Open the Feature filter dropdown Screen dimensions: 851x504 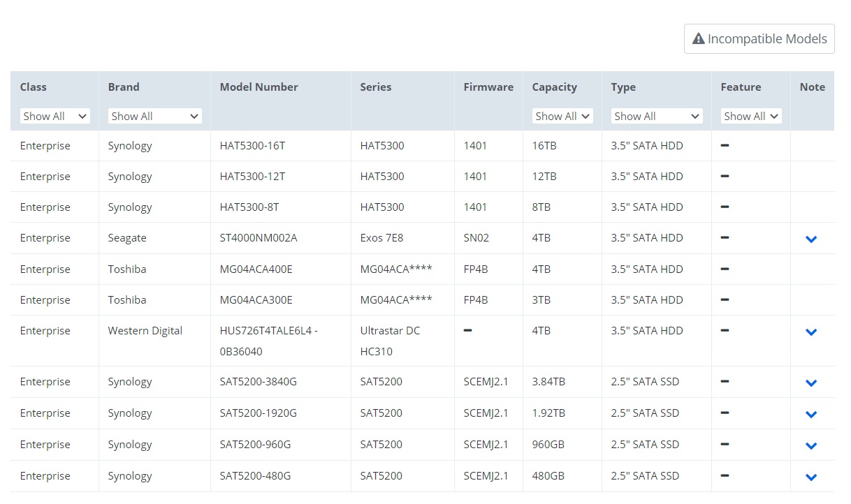pos(751,116)
